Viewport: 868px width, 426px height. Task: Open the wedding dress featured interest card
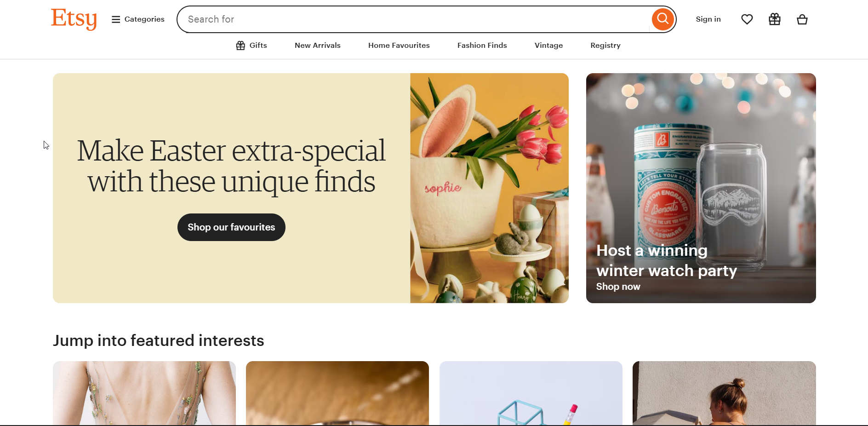click(x=144, y=393)
